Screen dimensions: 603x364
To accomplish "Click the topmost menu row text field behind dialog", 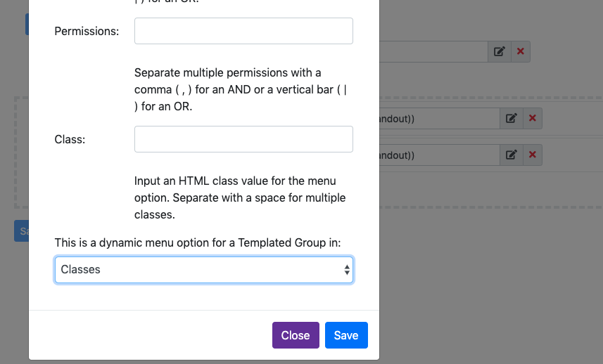I will click(433, 51).
